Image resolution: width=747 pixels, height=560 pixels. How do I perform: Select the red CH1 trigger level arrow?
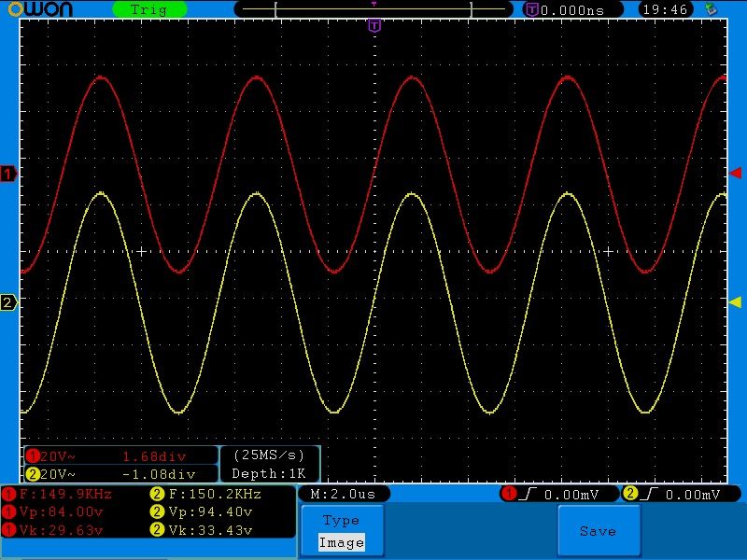736,174
